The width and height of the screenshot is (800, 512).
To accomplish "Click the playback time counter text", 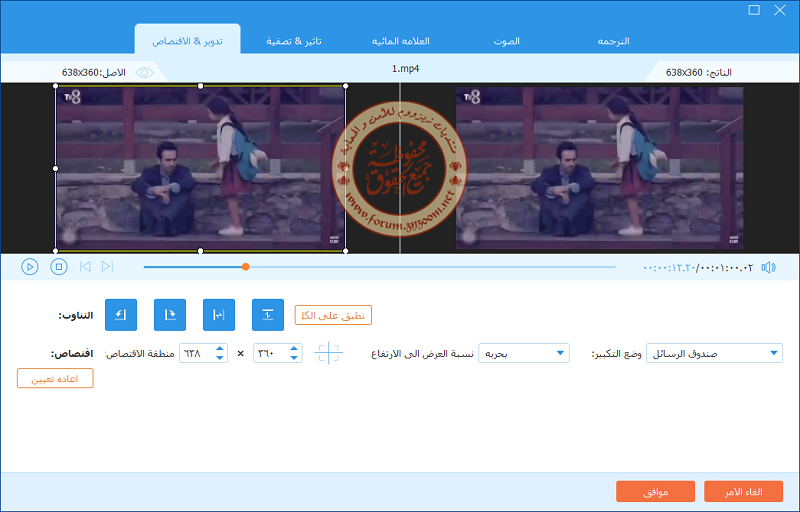I will [698, 268].
